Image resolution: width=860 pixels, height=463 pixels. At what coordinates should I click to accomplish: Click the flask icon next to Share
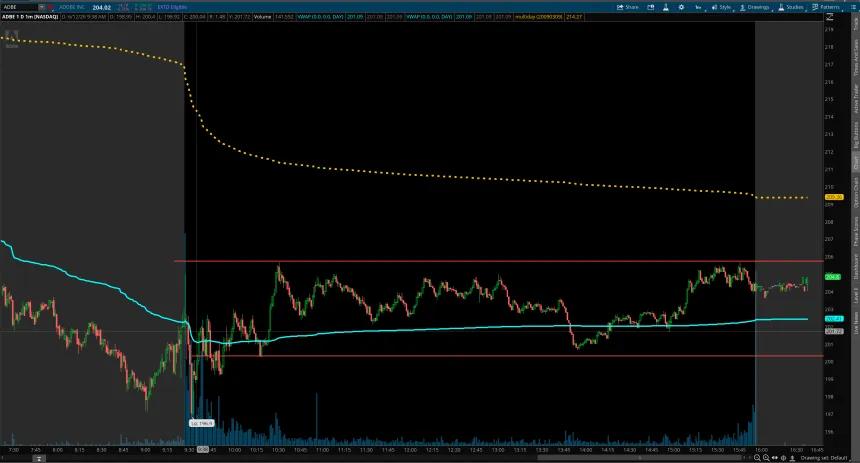pos(665,7)
